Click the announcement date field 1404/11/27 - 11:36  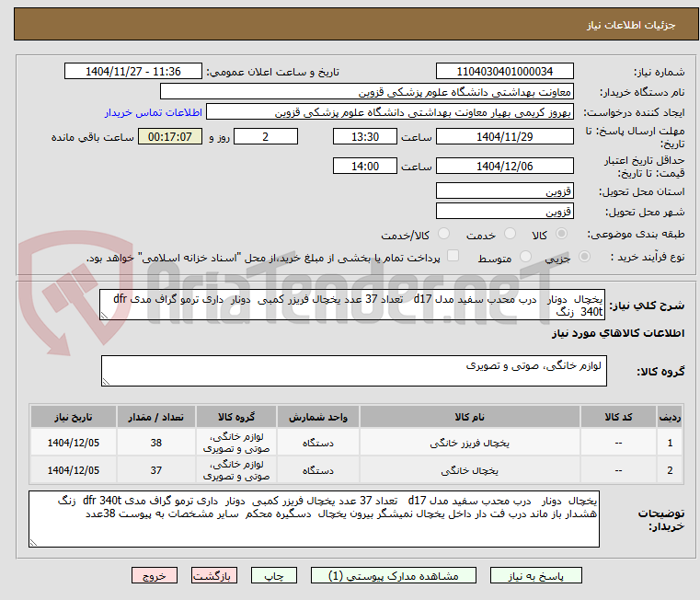[x=133, y=72]
